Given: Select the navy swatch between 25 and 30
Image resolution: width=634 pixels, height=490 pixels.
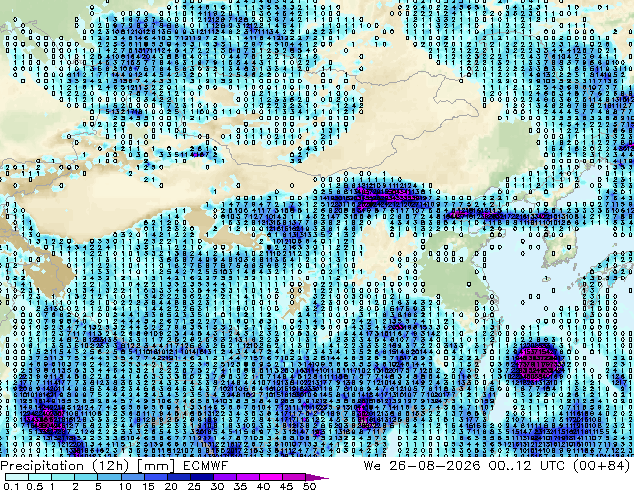Looking at the screenshot, I should point(202,477).
